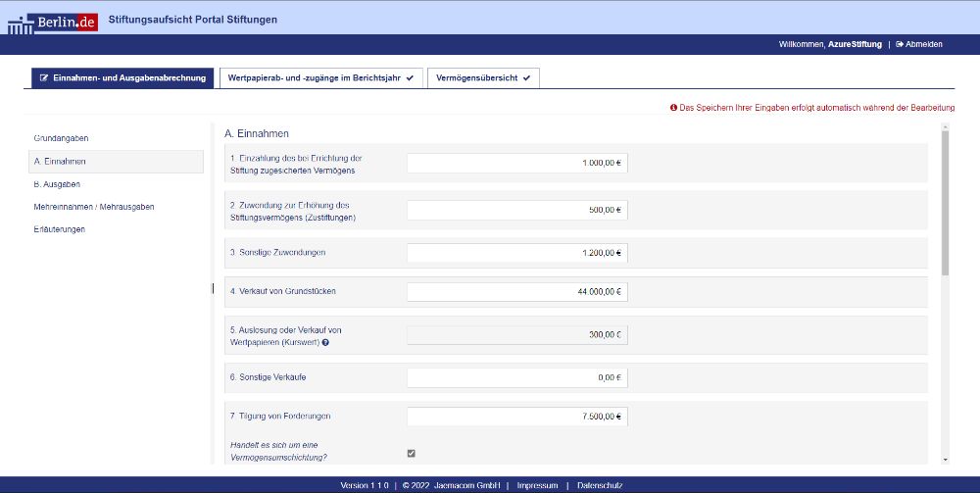
Task: Click the checkmark on Vermögensübersicht tab
Action: [x=526, y=78]
